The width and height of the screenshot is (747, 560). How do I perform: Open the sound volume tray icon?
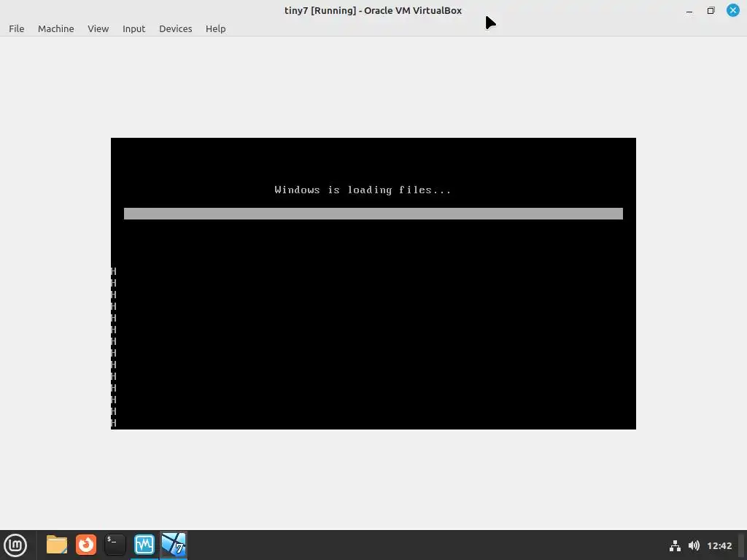tap(694, 545)
